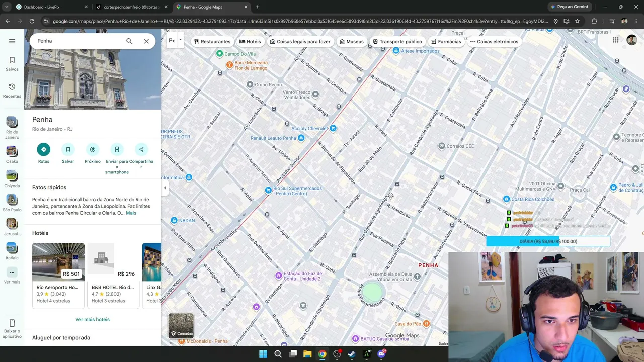This screenshot has width=644, height=362.
Task: Share Penha via the Compartilhar button
Action: click(141, 156)
